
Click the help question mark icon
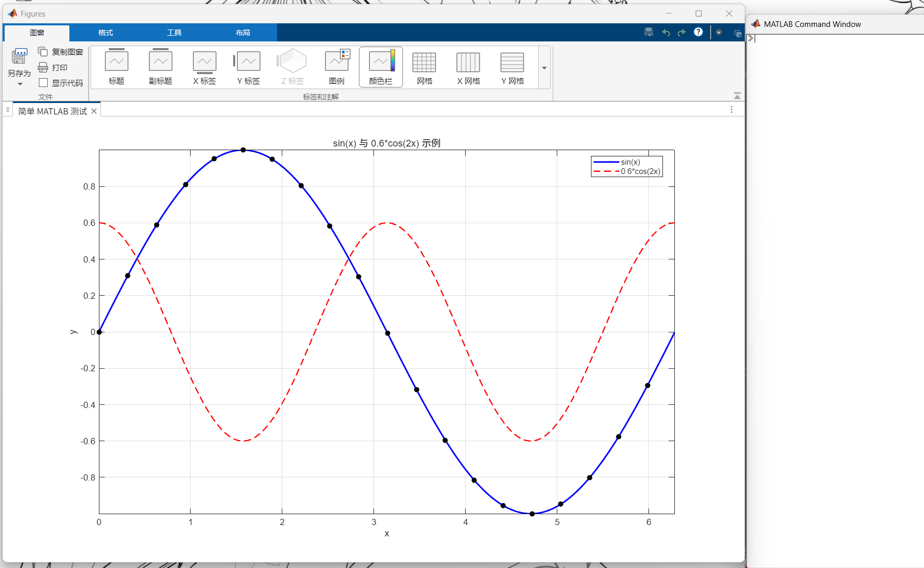(x=698, y=32)
